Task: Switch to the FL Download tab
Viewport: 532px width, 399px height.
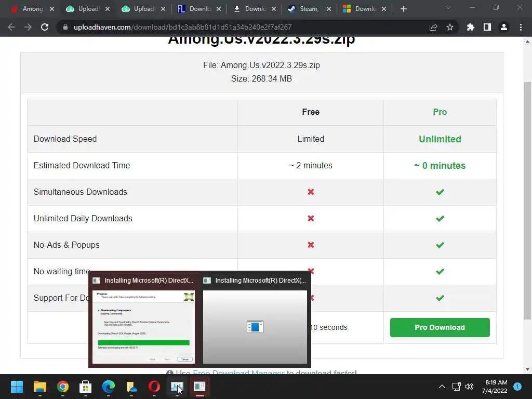Action: [194, 9]
